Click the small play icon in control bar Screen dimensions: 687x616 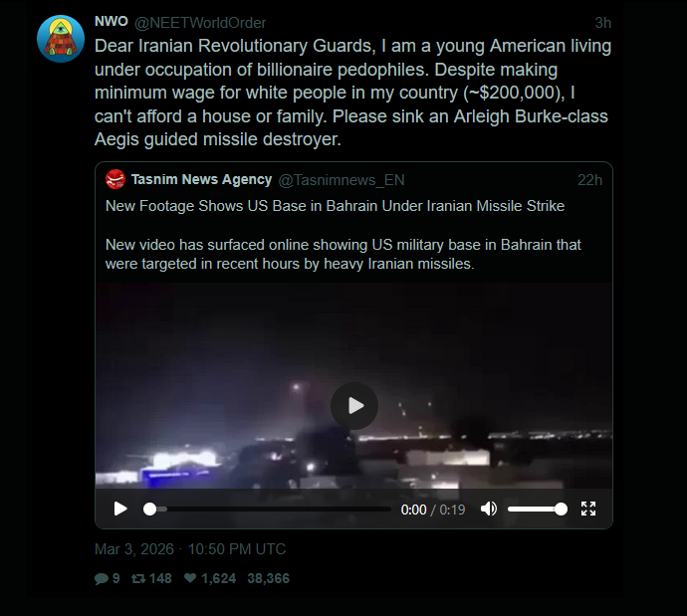click(120, 509)
